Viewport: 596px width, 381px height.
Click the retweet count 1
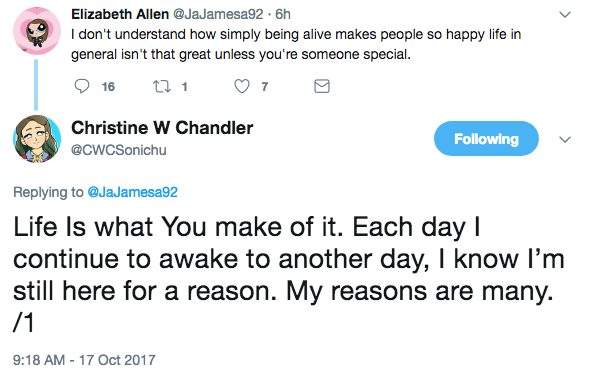pos(184,87)
